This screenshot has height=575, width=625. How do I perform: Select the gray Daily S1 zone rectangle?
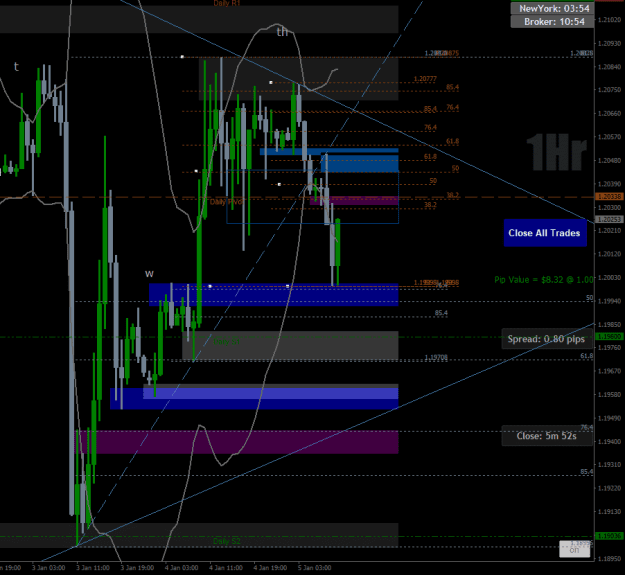pos(290,345)
